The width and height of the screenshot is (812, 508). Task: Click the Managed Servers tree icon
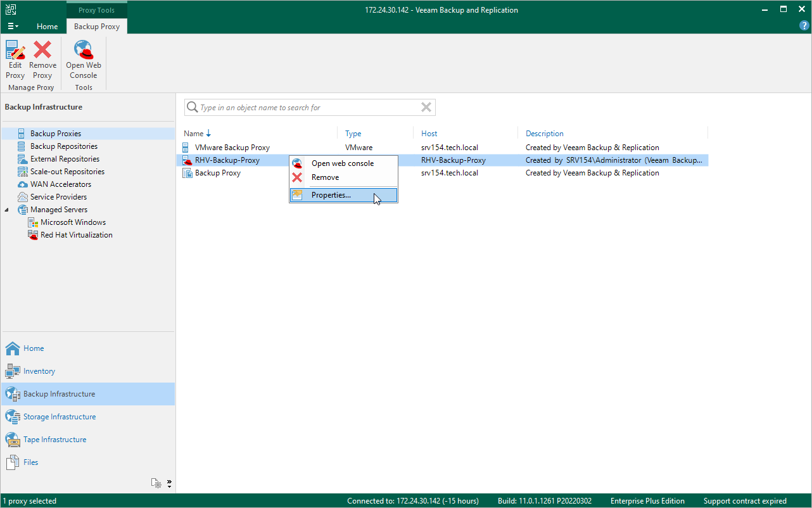(22, 210)
